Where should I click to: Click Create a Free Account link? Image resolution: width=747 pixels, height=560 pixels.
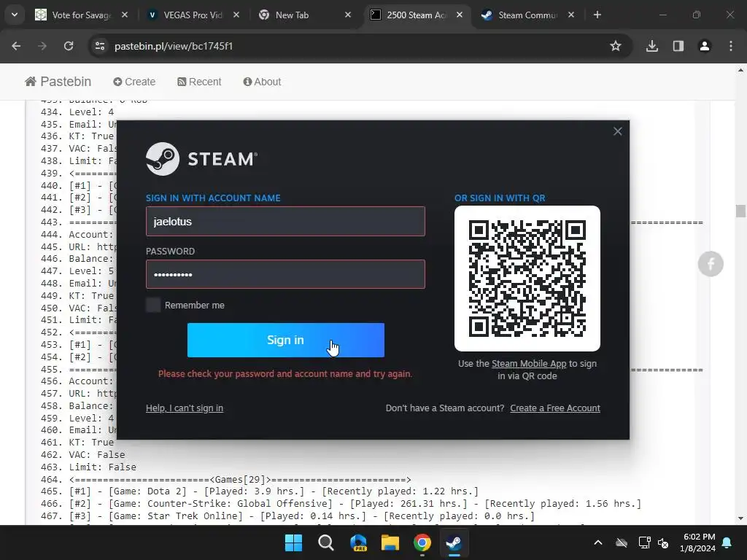pos(555,408)
